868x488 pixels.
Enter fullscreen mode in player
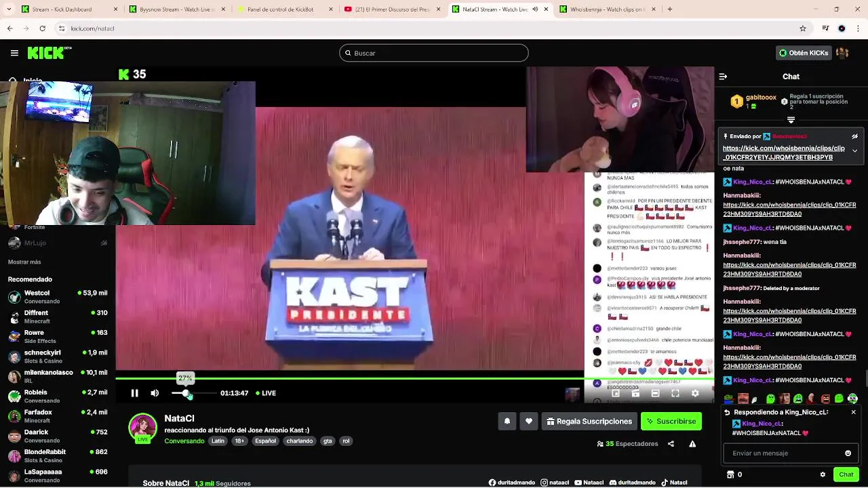[675, 393]
